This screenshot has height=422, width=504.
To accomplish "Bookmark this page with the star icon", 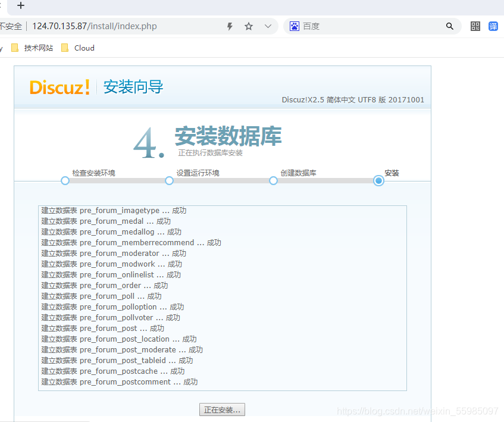I will pyautogui.click(x=249, y=26).
